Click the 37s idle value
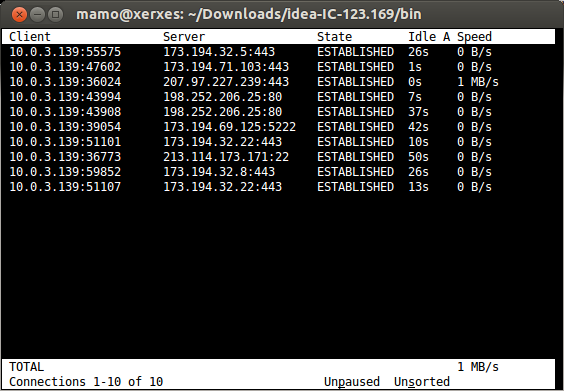The image size is (564, 391). (x=418, y=112)
